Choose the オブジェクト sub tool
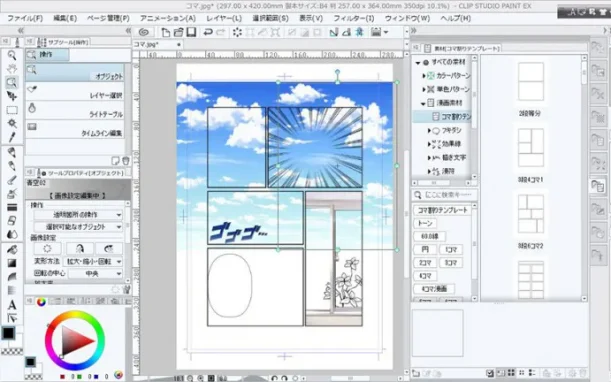 (x=75, y=73)
